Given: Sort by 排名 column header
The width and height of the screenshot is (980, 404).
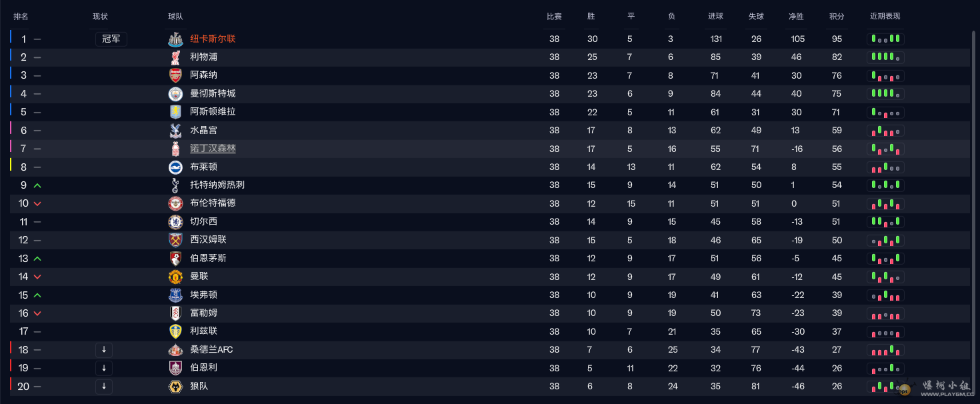Looking at the screenshot, I should (x=21, y=16).
